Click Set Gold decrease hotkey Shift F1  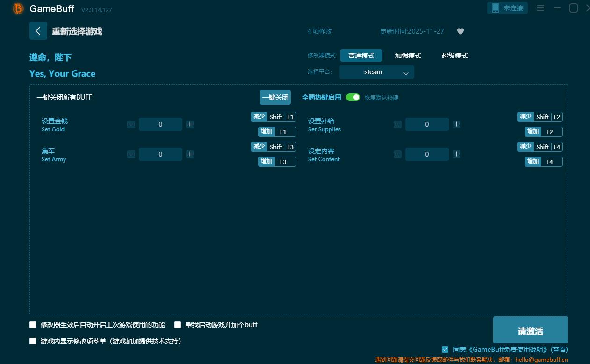click(x=273, y=117)
